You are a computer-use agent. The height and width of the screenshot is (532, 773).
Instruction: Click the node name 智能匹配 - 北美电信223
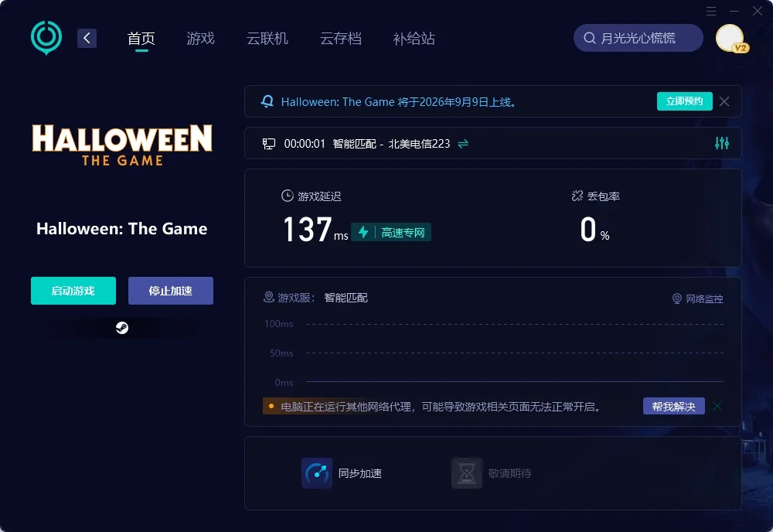click(391, 144)
